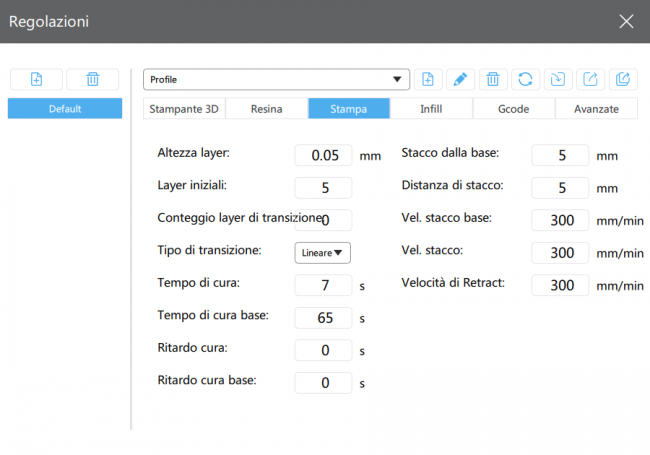Open the Profile dropdown

coord(276,79)
